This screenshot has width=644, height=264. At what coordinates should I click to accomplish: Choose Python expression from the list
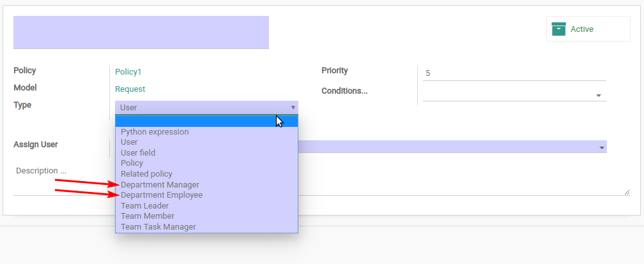(155, 131)
